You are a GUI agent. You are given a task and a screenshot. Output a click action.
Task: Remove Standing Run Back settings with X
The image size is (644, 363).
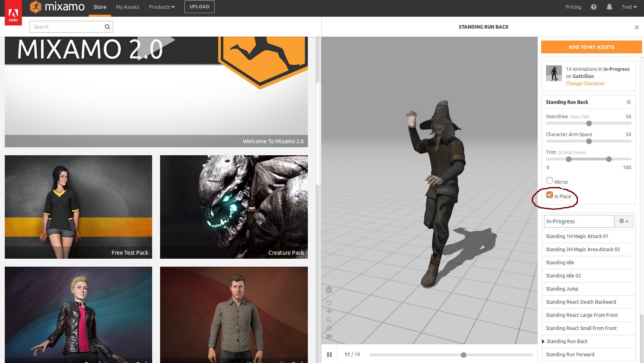pyautogui.click(x=628, y=102)
